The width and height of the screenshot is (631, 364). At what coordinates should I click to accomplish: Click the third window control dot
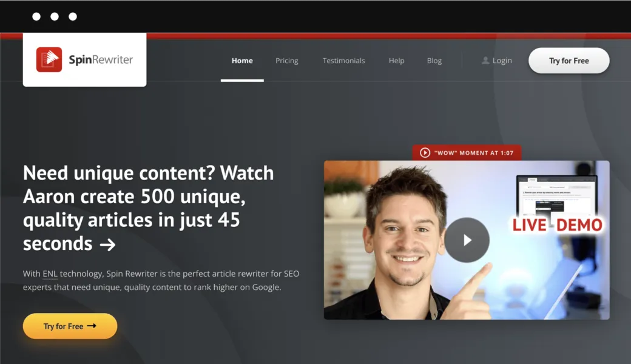coord(73,16)
